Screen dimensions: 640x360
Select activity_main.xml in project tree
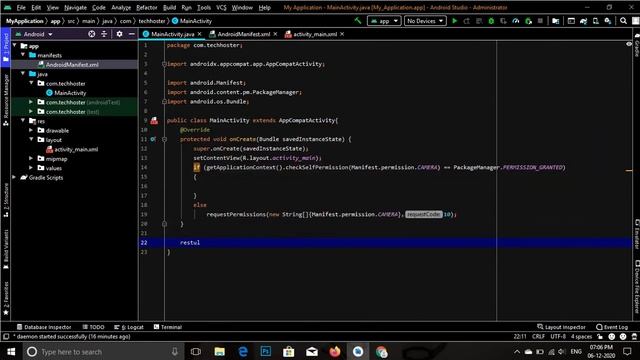pos(76,149)
